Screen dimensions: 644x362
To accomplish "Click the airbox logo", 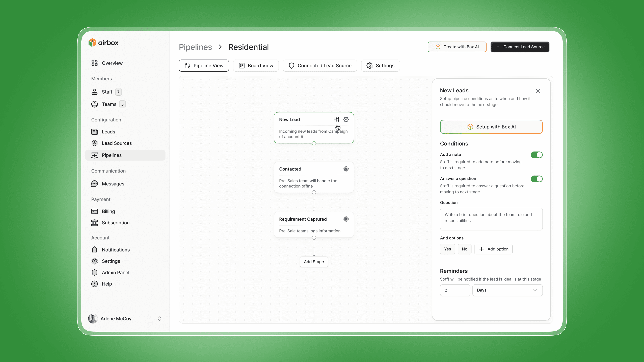I will [x=103, y=43].
